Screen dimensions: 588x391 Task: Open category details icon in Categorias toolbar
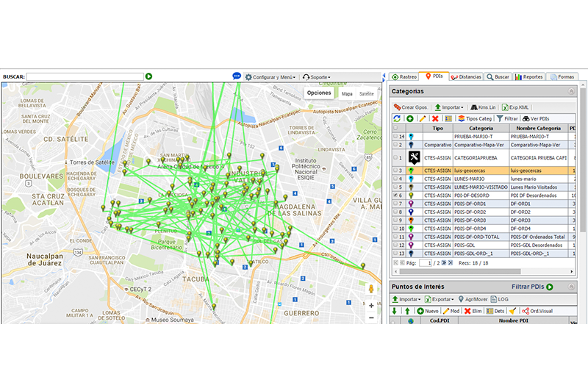pyautogui.click(x=448, y=118)
